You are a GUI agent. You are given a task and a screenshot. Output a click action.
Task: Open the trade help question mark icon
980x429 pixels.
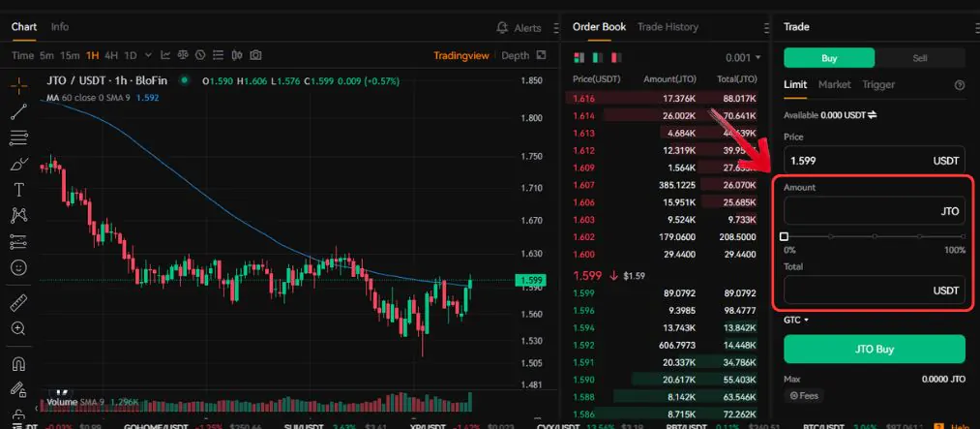[x=960, y=85]
